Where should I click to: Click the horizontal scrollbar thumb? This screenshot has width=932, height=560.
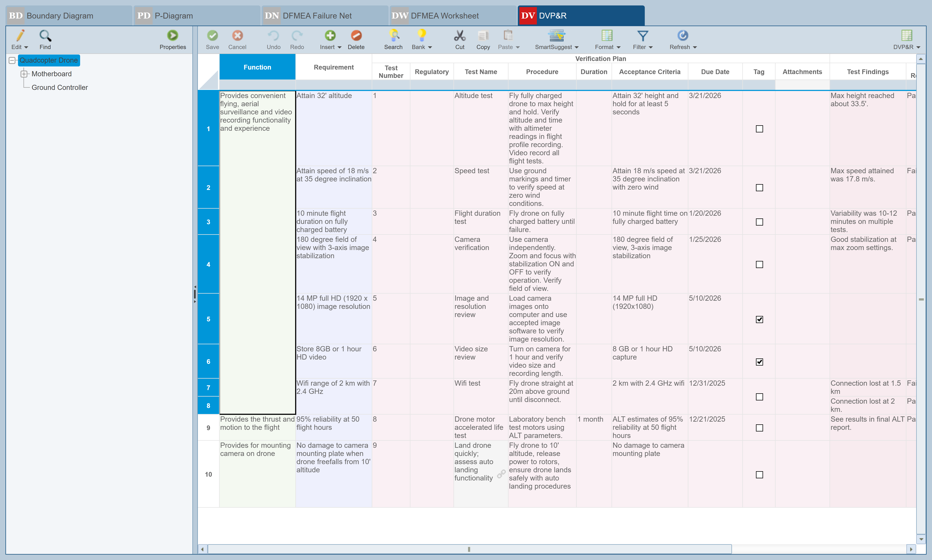[469, 549]
